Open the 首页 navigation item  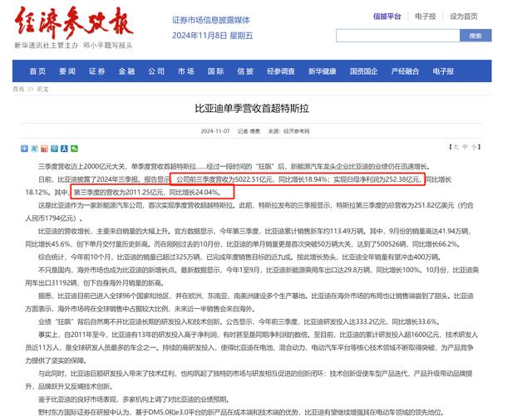coord(37,71)
